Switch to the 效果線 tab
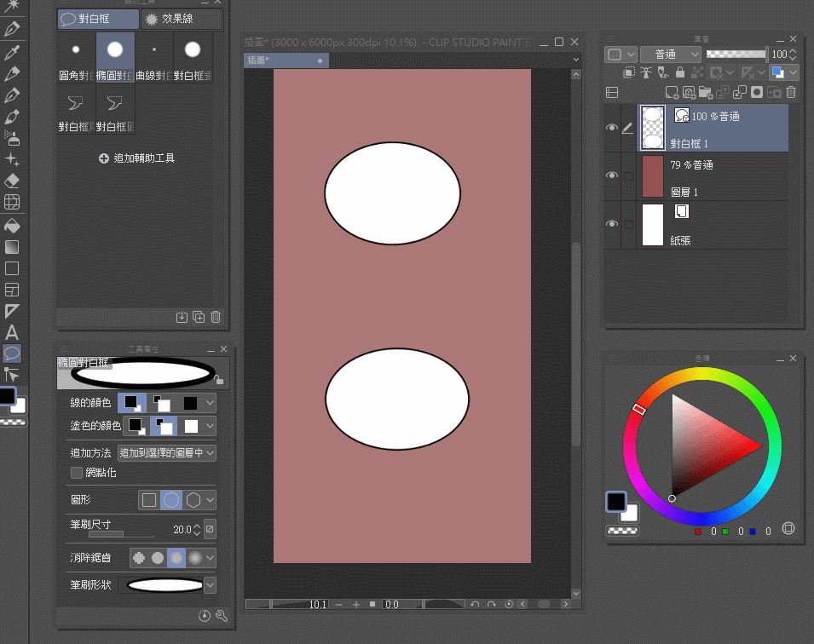The height and width of the screenshot is (644, 814). pyautogui.click(x=181, y=19)
